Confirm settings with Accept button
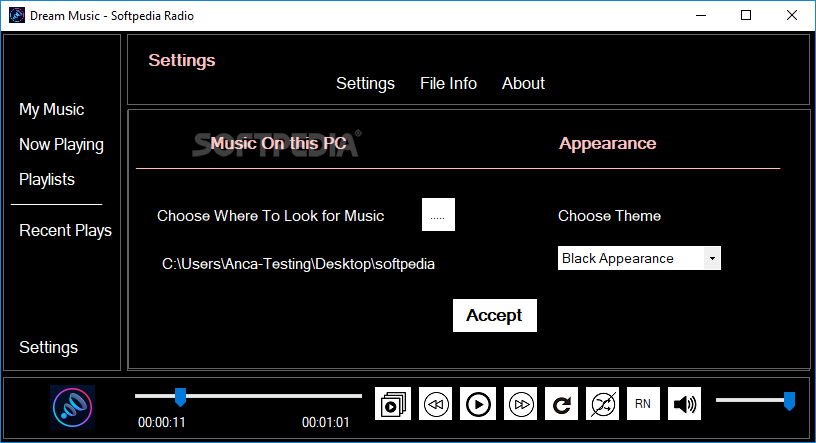816x443 pixels. (494, 315)
